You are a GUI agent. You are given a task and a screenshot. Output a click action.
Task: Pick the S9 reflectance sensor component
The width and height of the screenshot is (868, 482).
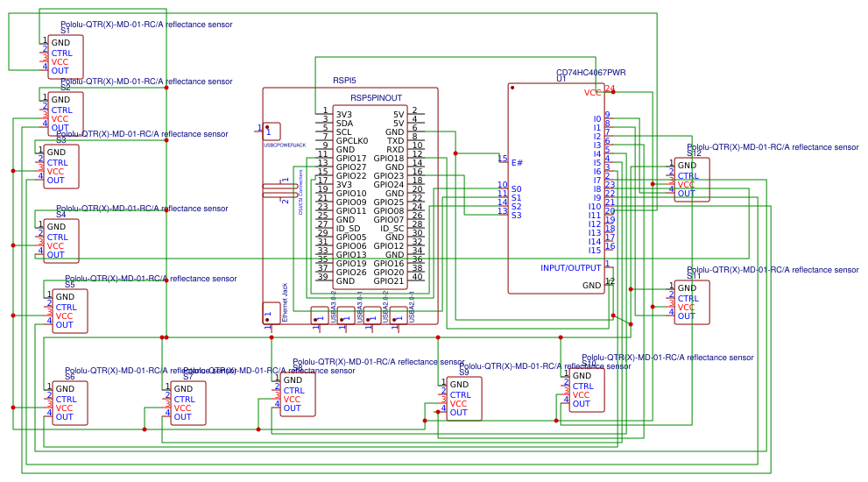[463, 399]
